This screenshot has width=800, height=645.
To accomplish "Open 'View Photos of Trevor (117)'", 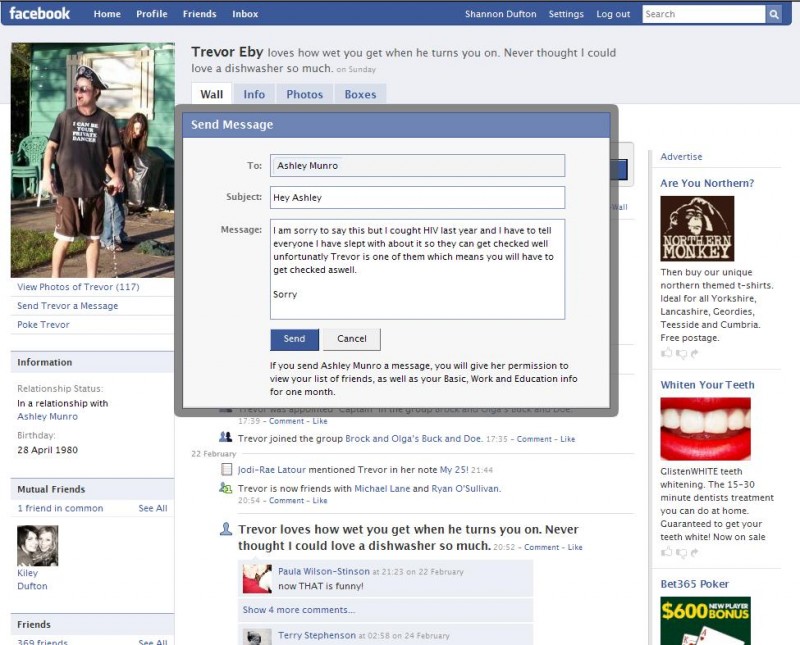I will (78, 287).
